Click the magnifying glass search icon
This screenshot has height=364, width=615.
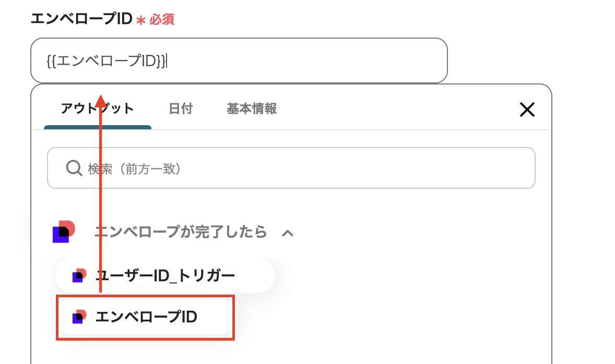(x=74, y=168)
